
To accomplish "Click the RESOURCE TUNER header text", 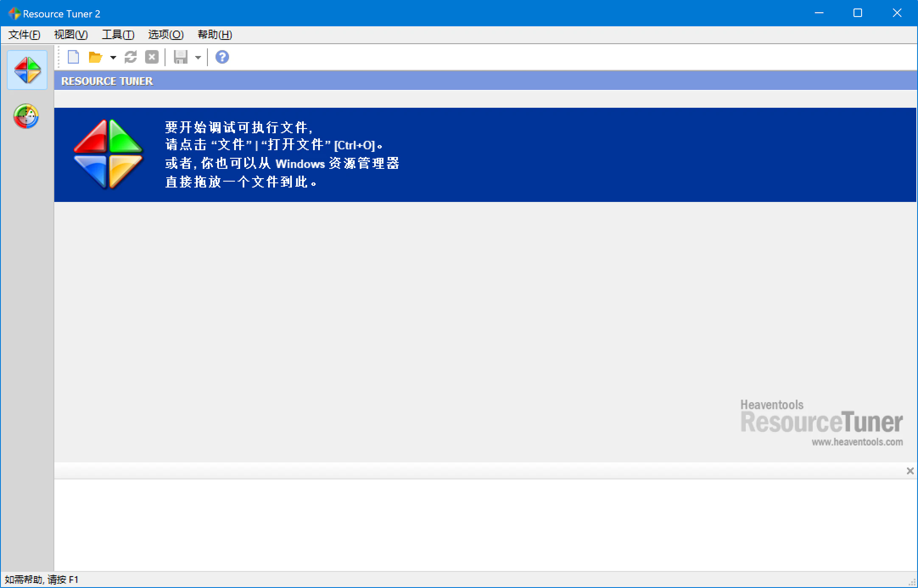I will [x=107, y=81].
